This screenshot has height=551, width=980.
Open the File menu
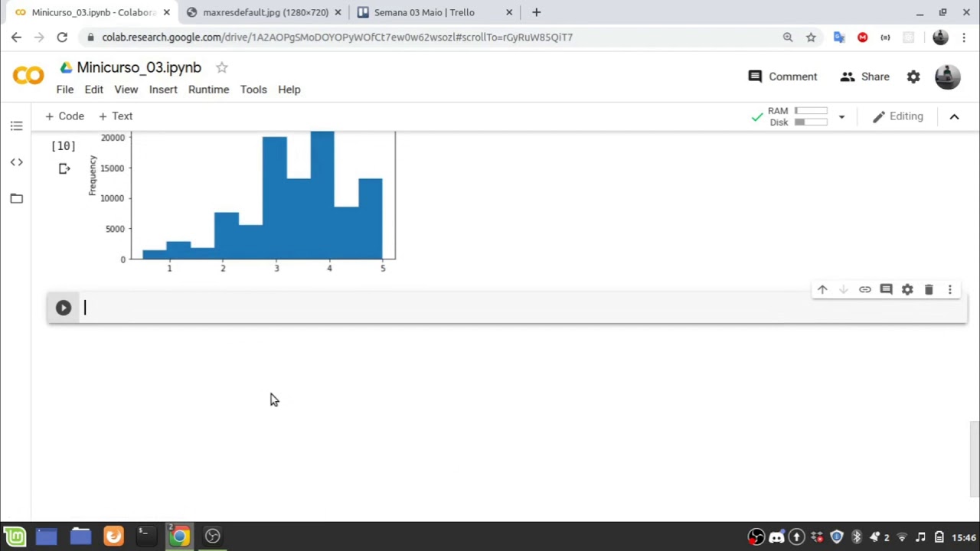click(x=65, y=90)
